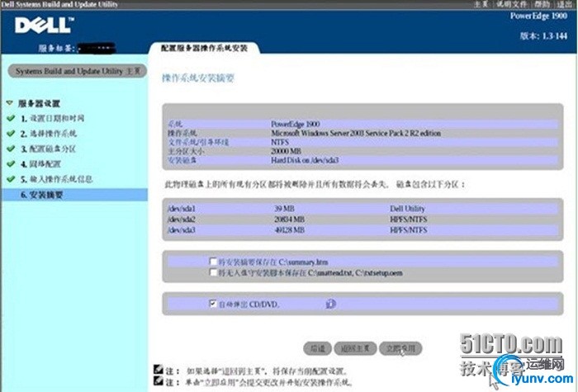Collapse the 服务器设置 section triangle

(10, 103)
